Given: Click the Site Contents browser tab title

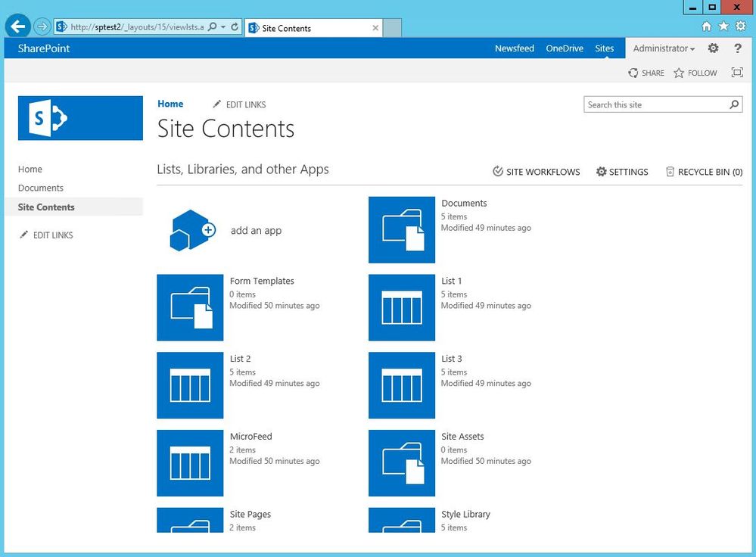Looking at the screenshot, I should [x=286, y=29].
